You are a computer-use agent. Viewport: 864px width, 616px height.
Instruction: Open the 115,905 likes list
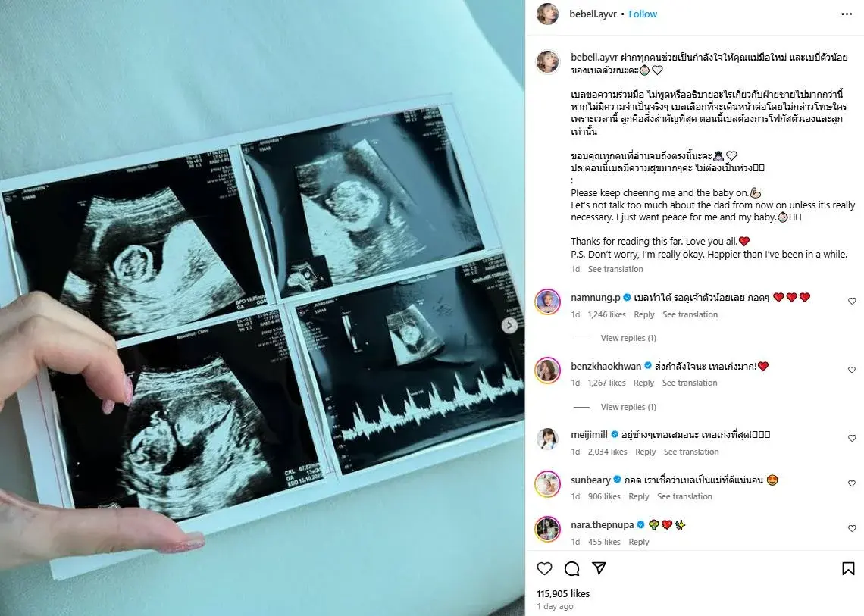point(563,593)
